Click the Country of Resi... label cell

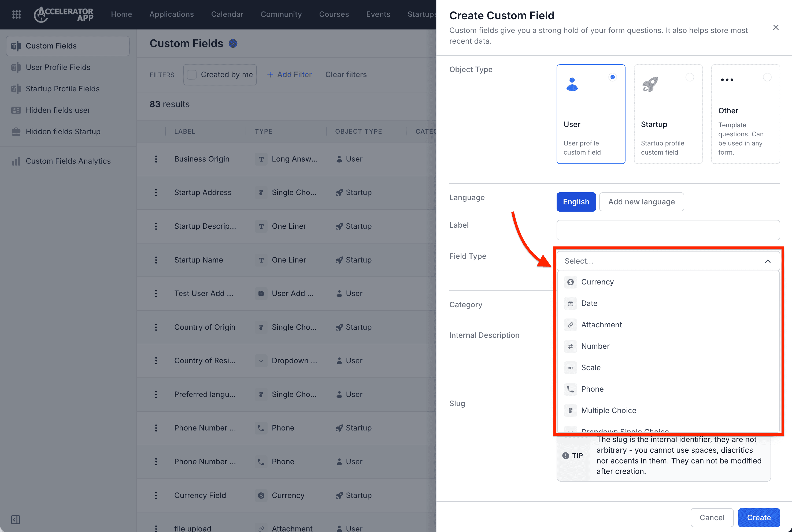tap(205, 361)
